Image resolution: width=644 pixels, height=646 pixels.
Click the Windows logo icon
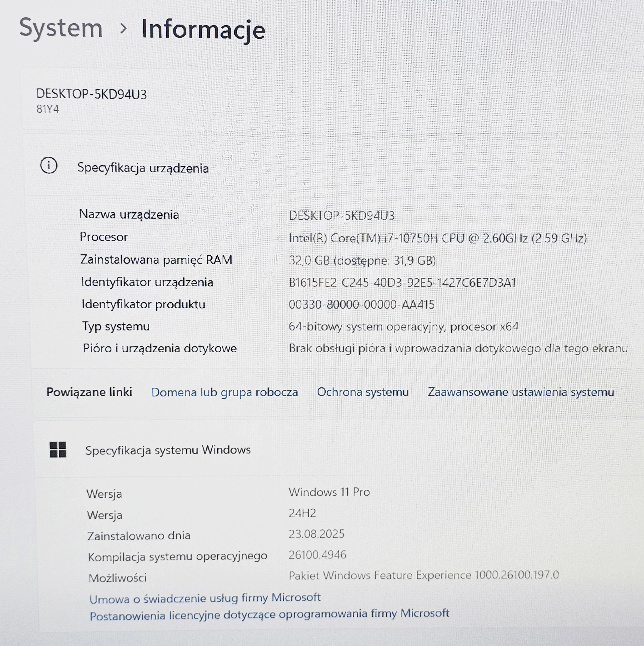coord(58,449)
